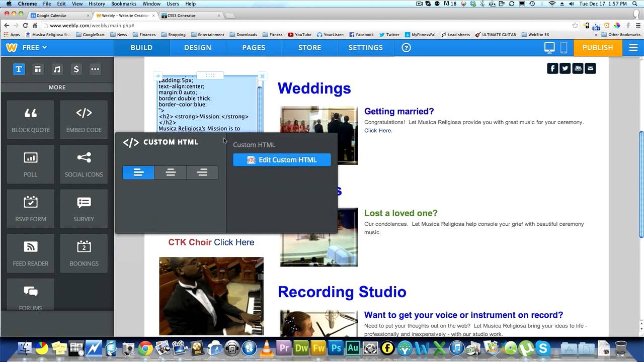This screenshot has width=644, height=362.
Task: Pick the Survey element
Action: [x=84, y=209]
